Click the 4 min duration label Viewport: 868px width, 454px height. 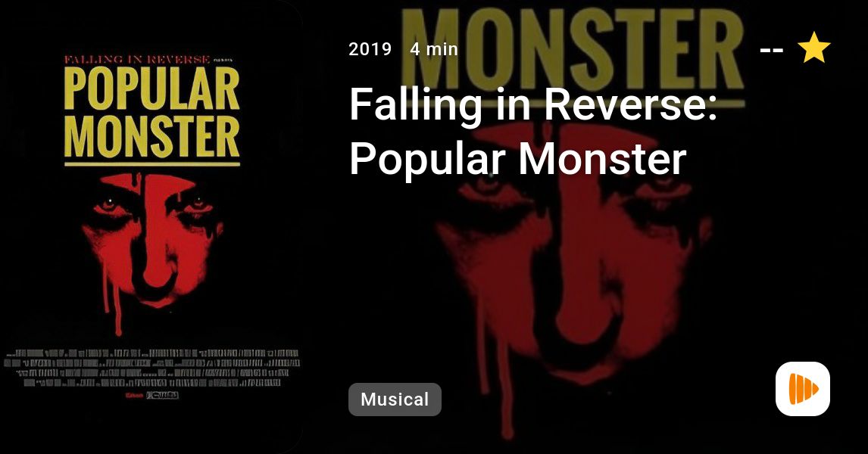click(x=434, y=49)
